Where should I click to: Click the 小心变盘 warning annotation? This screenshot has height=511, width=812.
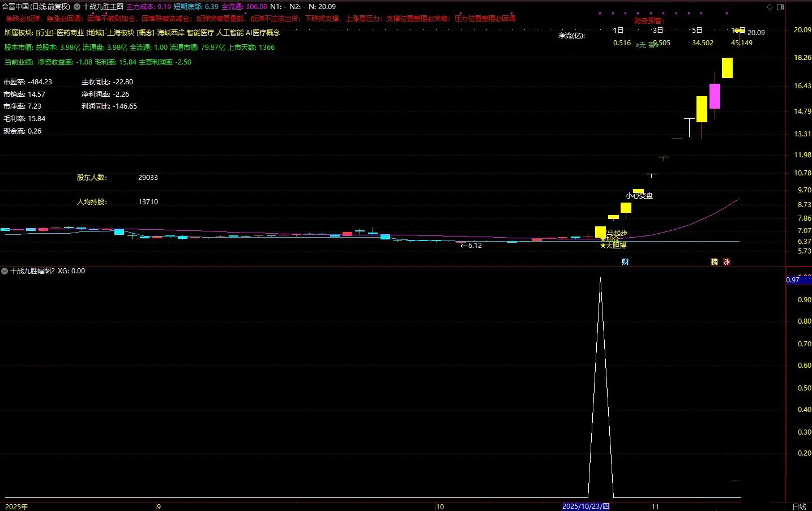[x=639, y=196]
